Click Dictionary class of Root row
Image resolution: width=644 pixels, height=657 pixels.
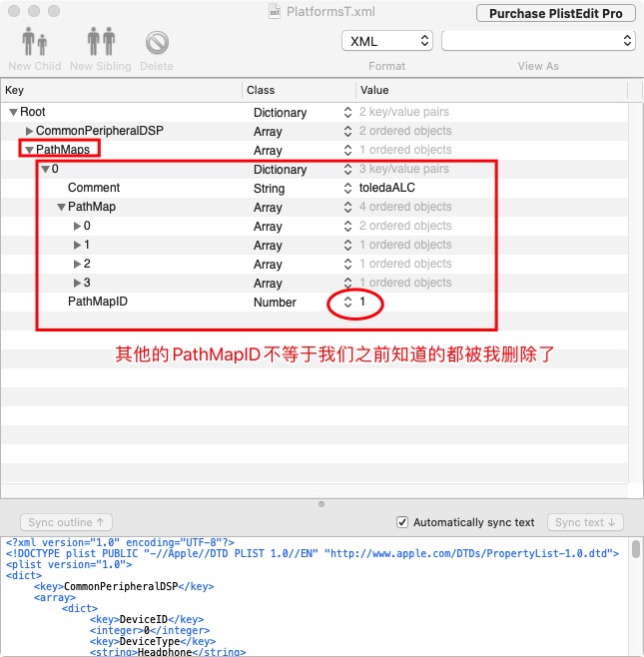(x=280, y=112)
